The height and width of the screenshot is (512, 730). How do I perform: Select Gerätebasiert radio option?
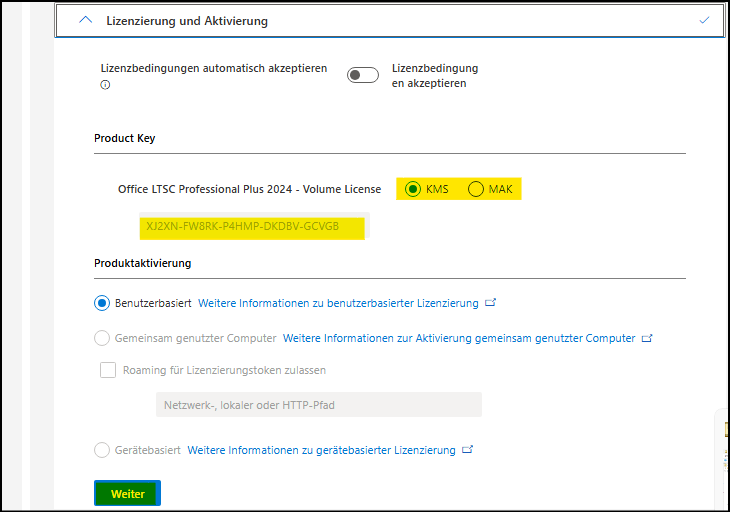pos(102,450)
